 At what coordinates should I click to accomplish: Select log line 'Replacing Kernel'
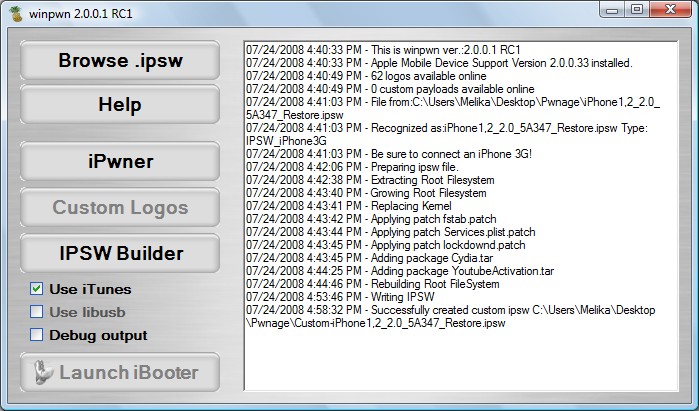(x=349, y=206)
